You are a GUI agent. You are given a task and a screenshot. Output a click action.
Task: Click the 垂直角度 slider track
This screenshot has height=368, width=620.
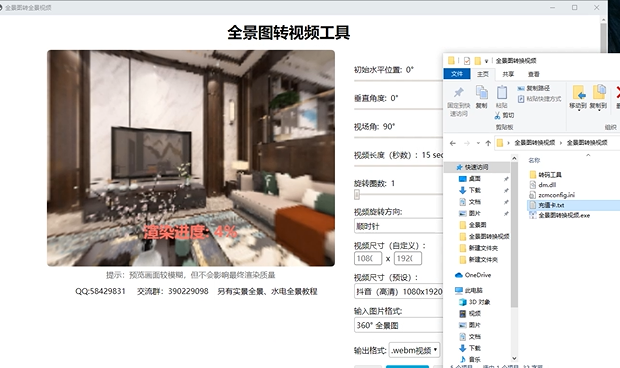tap(398, 109)
